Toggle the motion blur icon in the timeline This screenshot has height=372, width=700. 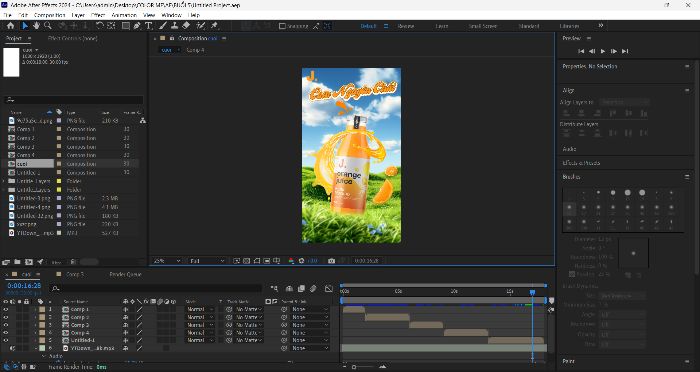pyautogui.click(x=313, y=289)
